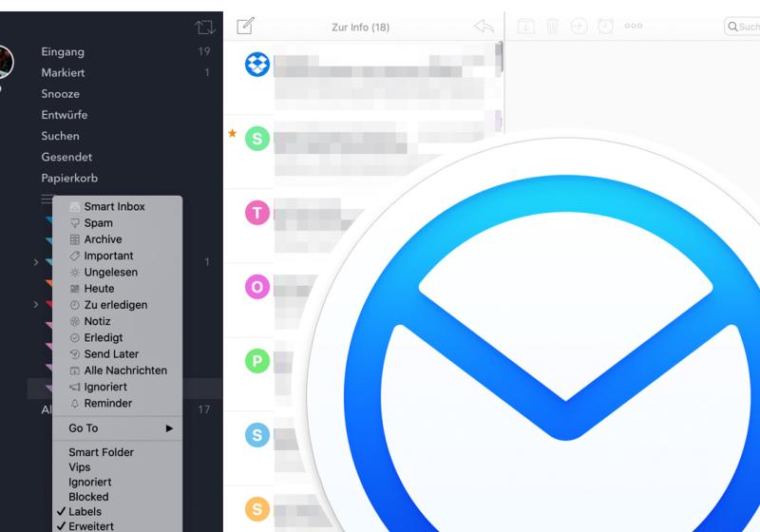Open the three-dots more actions icon
760x532 pixels.
[x=634, y=26]
